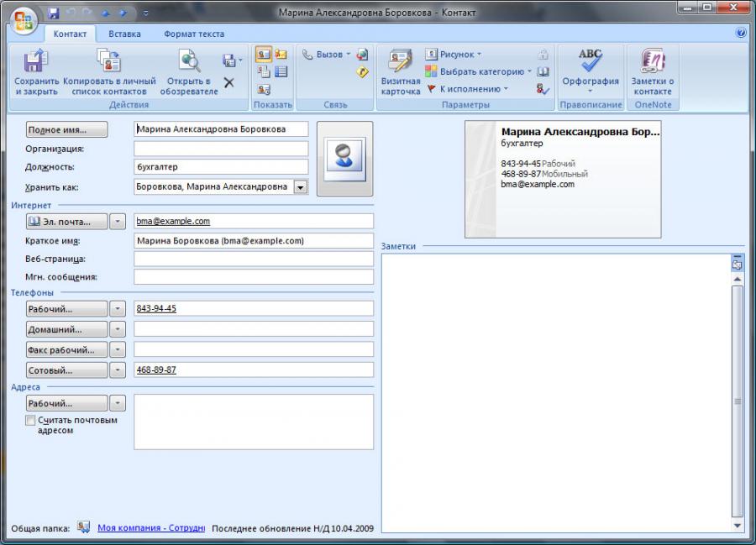Click the Организация input field
756x545 pixels.
[221, 149]
